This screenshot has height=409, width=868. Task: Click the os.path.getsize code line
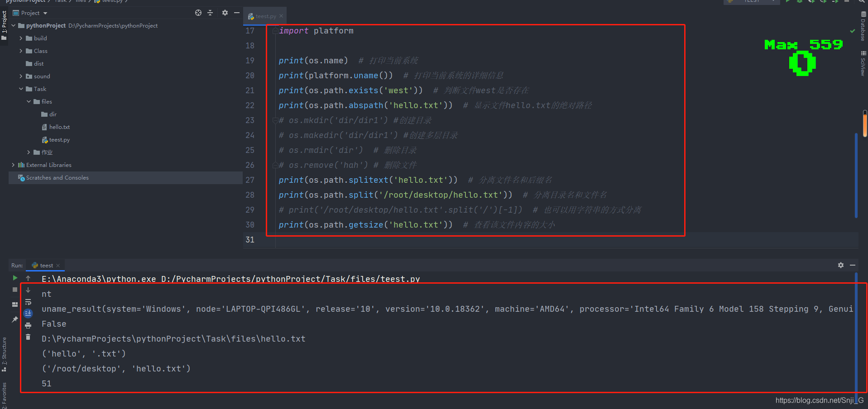[x=365, y=225]
